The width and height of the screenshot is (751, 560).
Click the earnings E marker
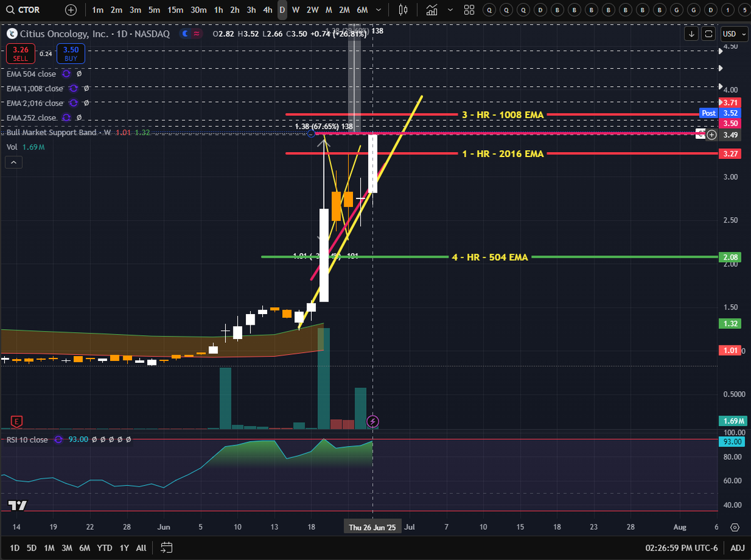click(18, 421)
